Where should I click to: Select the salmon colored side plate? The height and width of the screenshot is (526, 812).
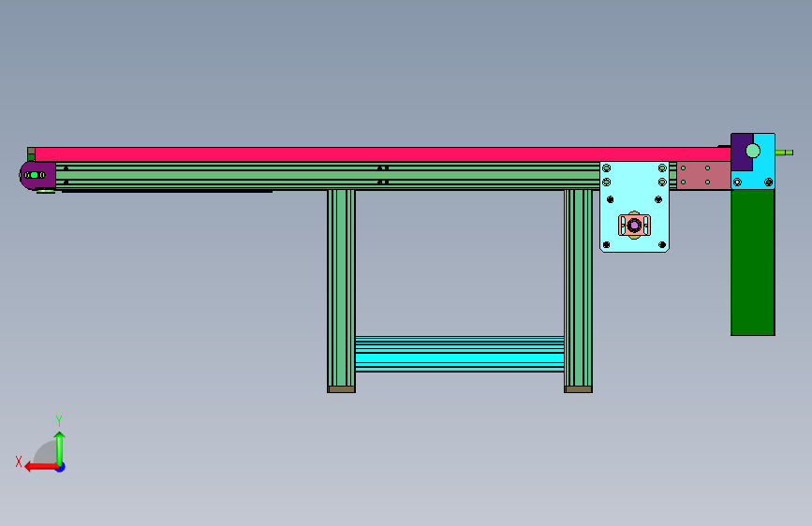coord(703,176)
